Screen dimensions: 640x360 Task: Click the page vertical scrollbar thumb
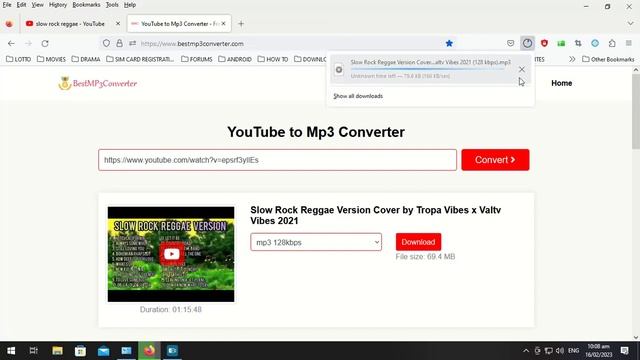(636, 111)
